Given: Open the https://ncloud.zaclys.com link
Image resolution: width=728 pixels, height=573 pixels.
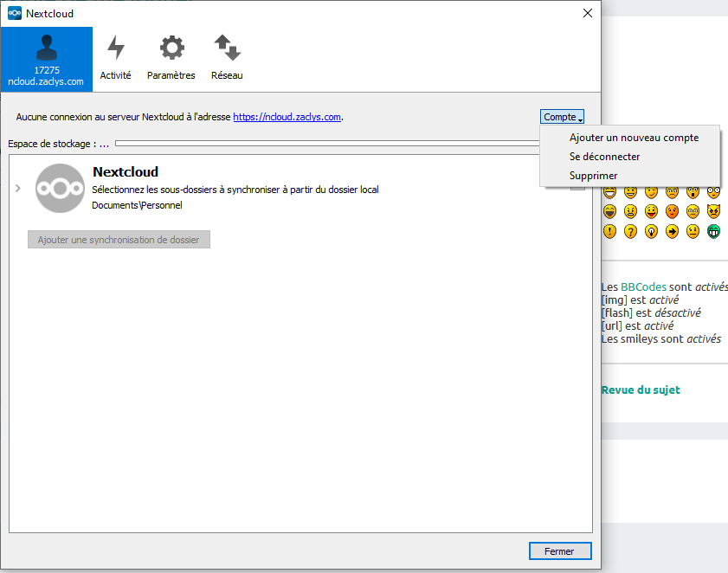Looking at the screenshot, I should tap(287, 117).
